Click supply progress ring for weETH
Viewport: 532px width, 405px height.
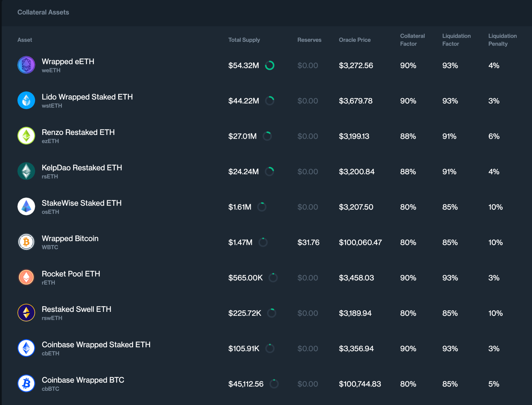[x=270, y=66]
